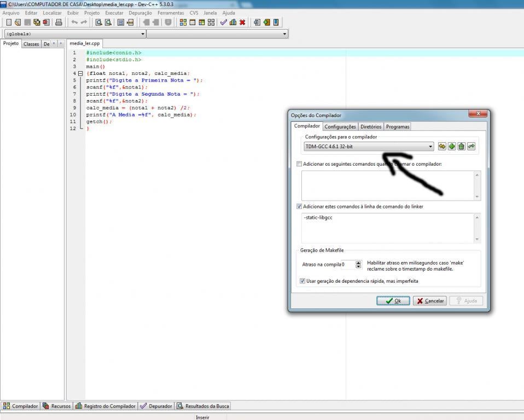Viewport: 524px width, 420px height.
Task: Open the Executar menu
Action: [x=114, y=13]
